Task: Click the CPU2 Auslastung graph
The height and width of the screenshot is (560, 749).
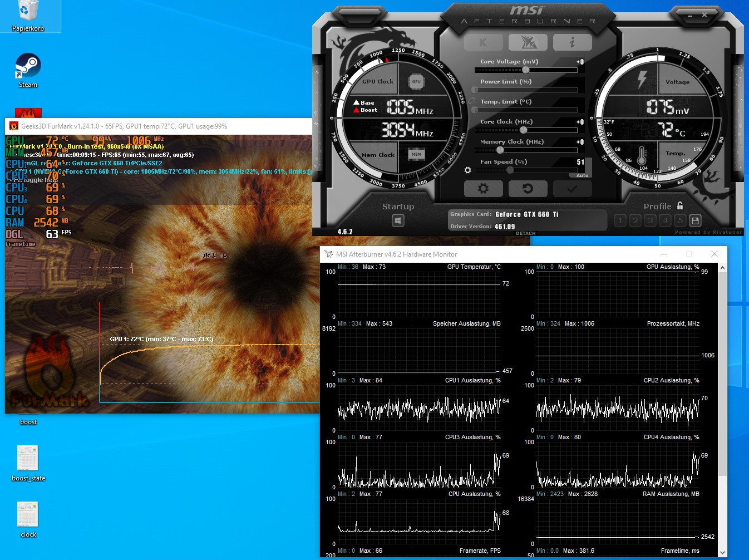Action: (618, 408)
